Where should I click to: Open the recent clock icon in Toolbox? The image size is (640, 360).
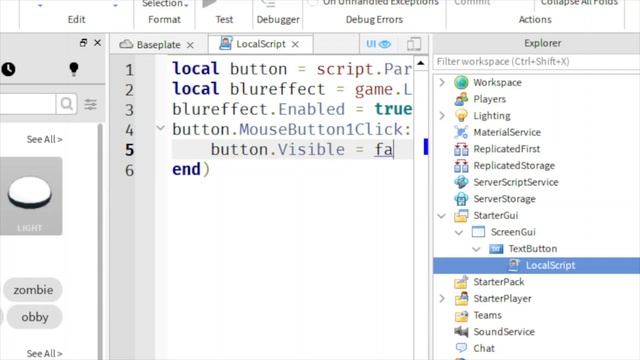tap(8, 69)
